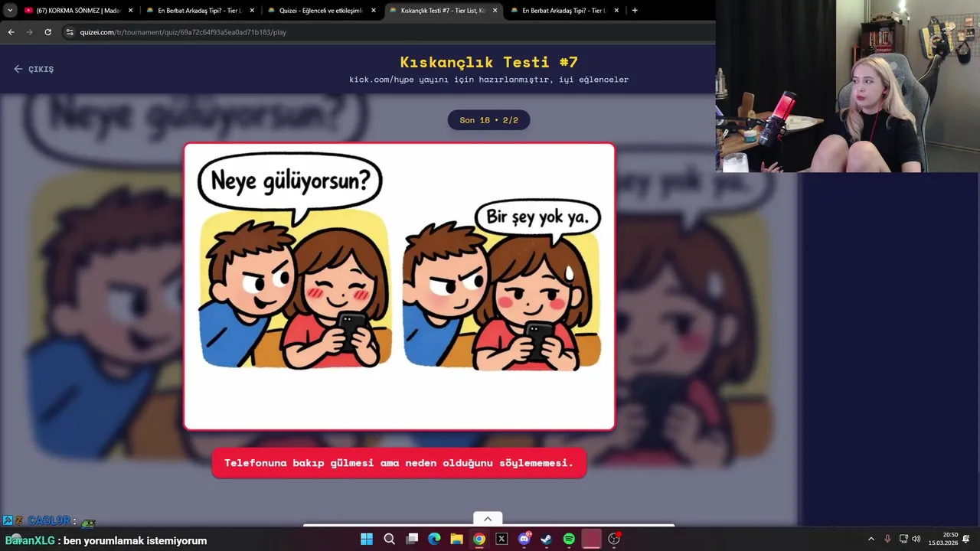Close the 'Kıskançlık Testi #7' tab

pyautogui.click(x=495, y=11)
